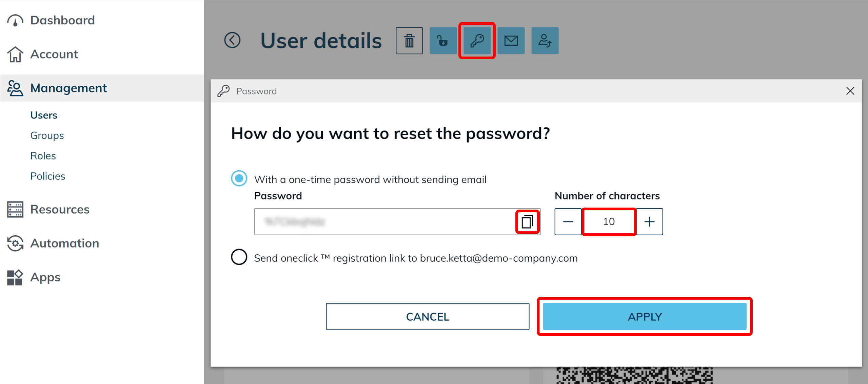
Task: Go back with the circled arrow
Action: tap(232, 41)
